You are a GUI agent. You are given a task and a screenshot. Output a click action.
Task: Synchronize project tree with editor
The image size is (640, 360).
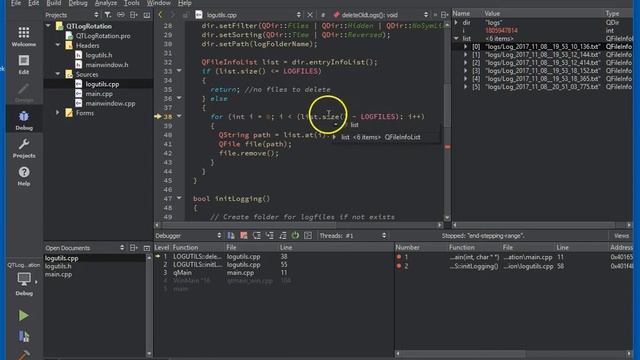coord(121,15)
